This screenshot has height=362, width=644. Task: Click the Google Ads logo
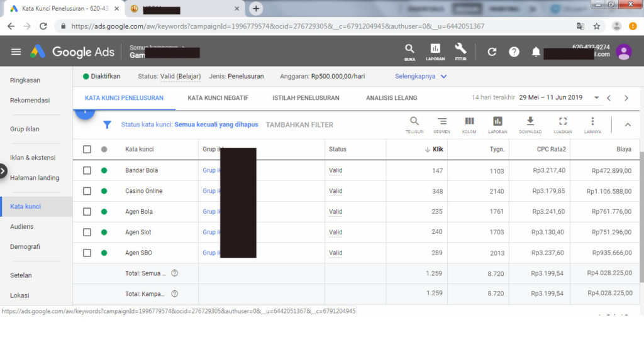72,52
